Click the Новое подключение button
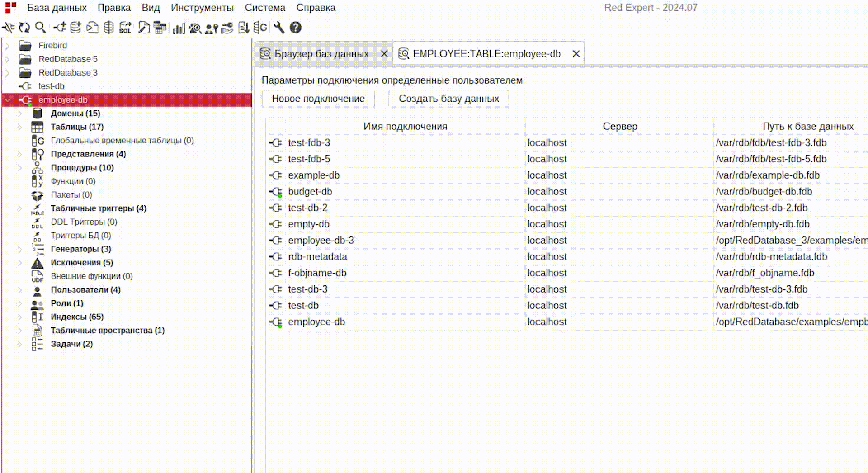Image resolution: width=868 pixels, height=473 pixels. (318, 99)
